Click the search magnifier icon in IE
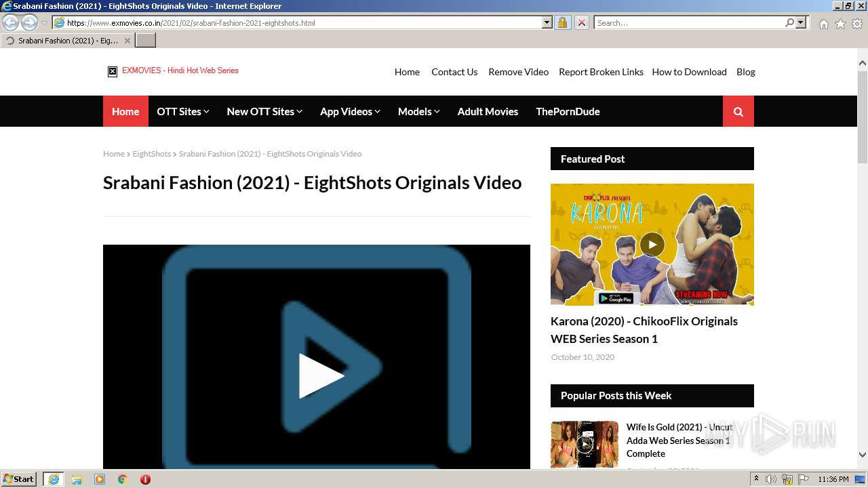The image size is (868, 488). click(x=789, y=23)
